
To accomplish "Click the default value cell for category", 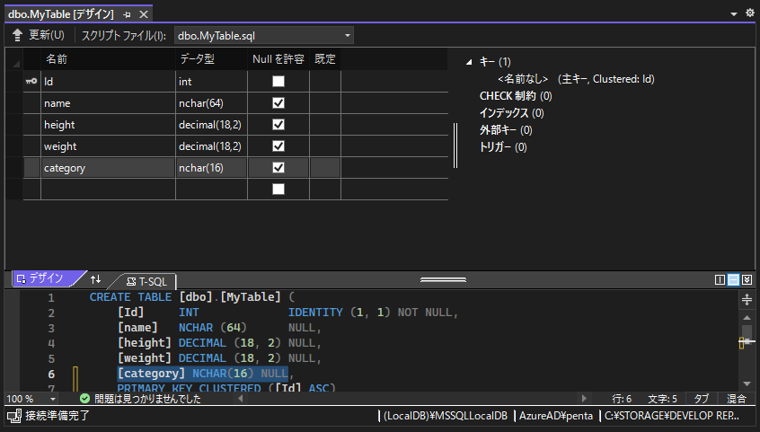I will point(325,168).
